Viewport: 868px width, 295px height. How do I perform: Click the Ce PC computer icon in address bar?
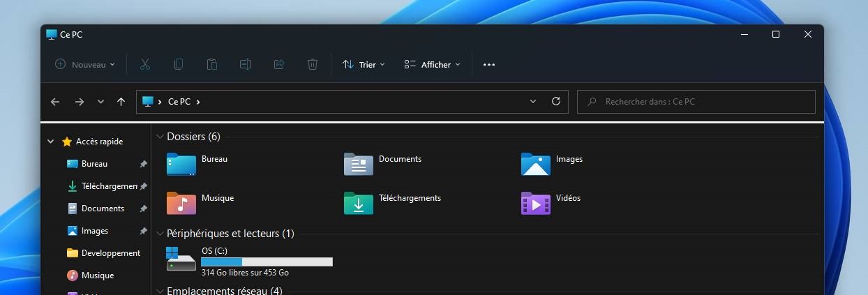pos(148,102)
